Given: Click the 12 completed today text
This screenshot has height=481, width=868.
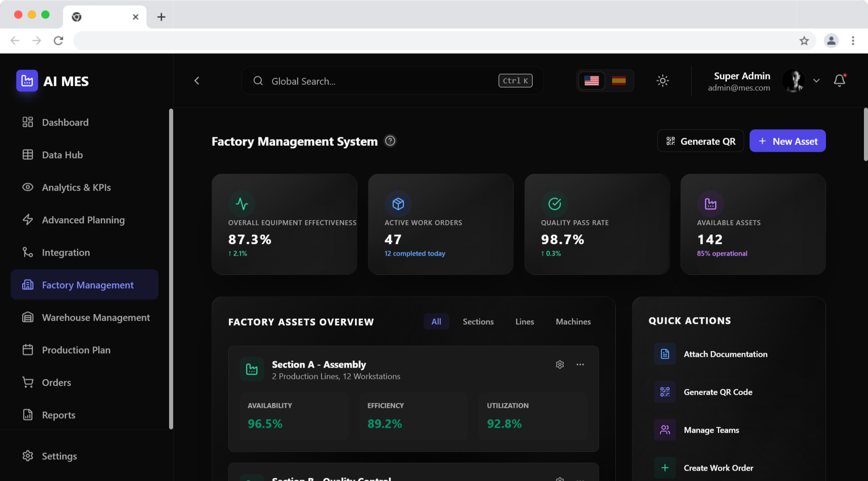Looking at the screenshot, I should [415, 253].
